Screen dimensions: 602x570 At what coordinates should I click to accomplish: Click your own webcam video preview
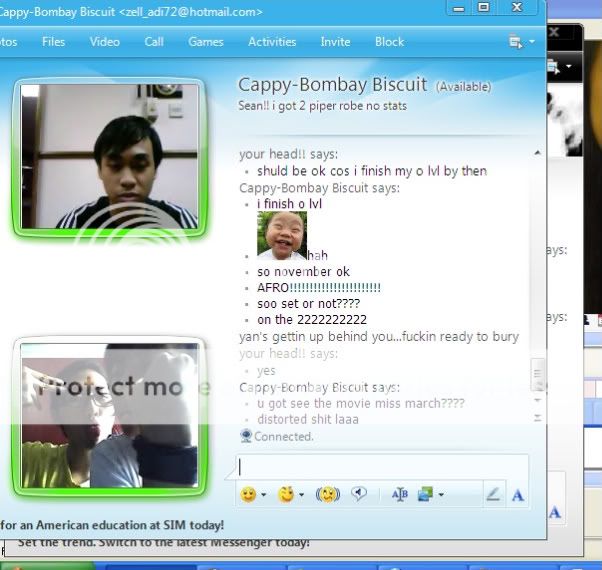[110, 416]
